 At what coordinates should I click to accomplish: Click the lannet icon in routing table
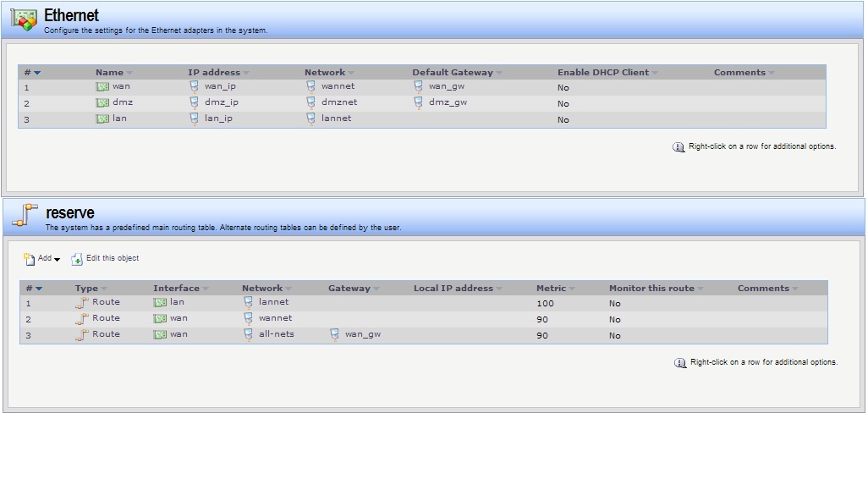click(249, 302)
